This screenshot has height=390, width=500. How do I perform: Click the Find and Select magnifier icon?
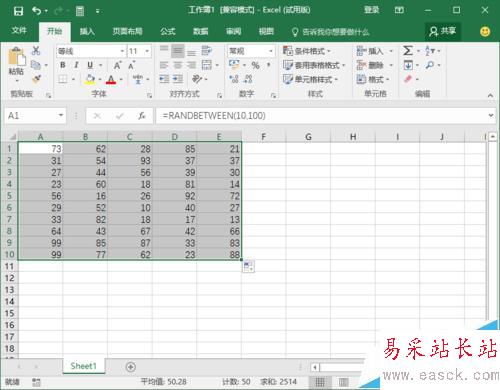pos(430,65)
